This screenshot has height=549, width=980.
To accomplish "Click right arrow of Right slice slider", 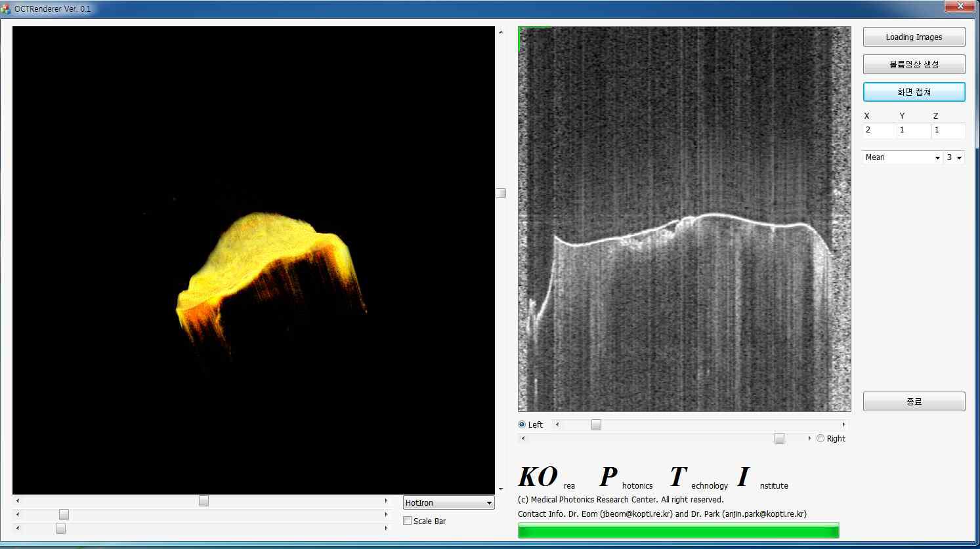I will point(809,438).
